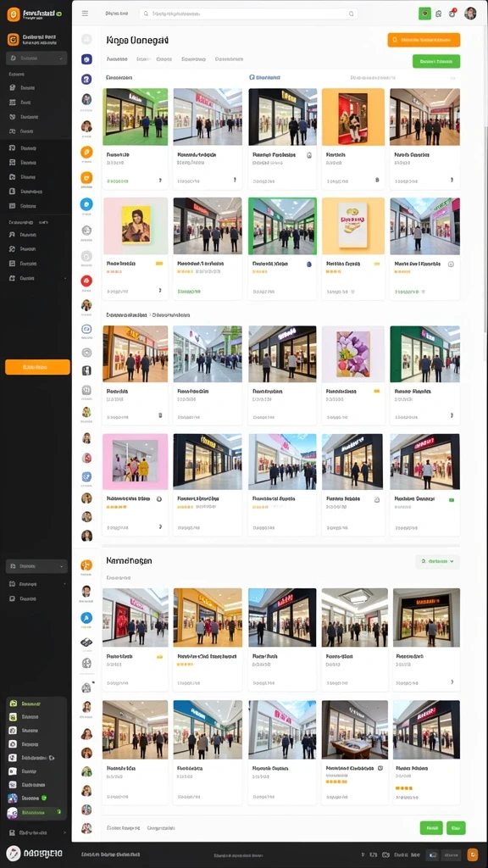Viewport: 488px width, 868px height.
Task: Open the hamburger menu in the top bar
Action: [x=85, y=14]
